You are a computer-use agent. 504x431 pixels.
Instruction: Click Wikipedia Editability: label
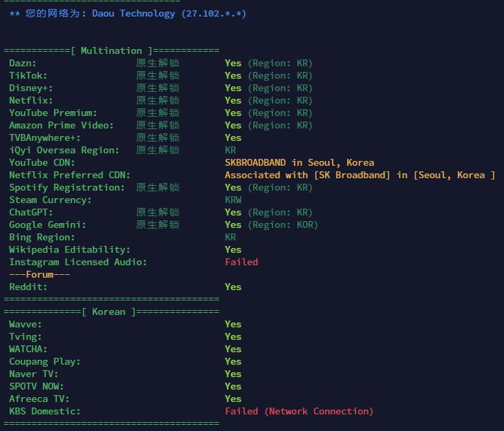coord(69,249)
